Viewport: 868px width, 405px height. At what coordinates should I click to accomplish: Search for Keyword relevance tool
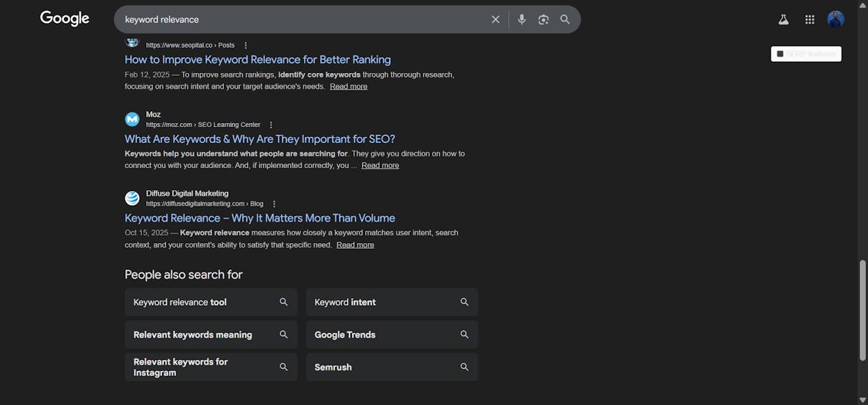pos(211,302)
